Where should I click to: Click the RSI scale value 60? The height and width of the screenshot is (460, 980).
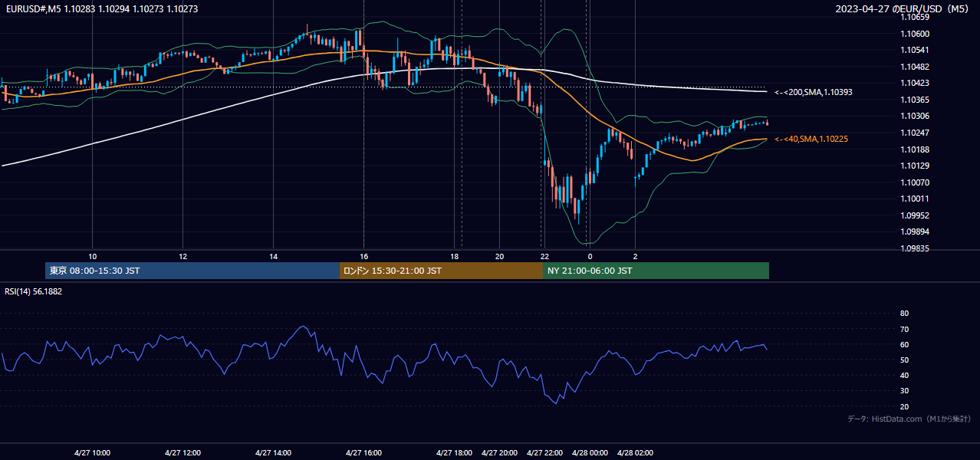tap(904, 344)
